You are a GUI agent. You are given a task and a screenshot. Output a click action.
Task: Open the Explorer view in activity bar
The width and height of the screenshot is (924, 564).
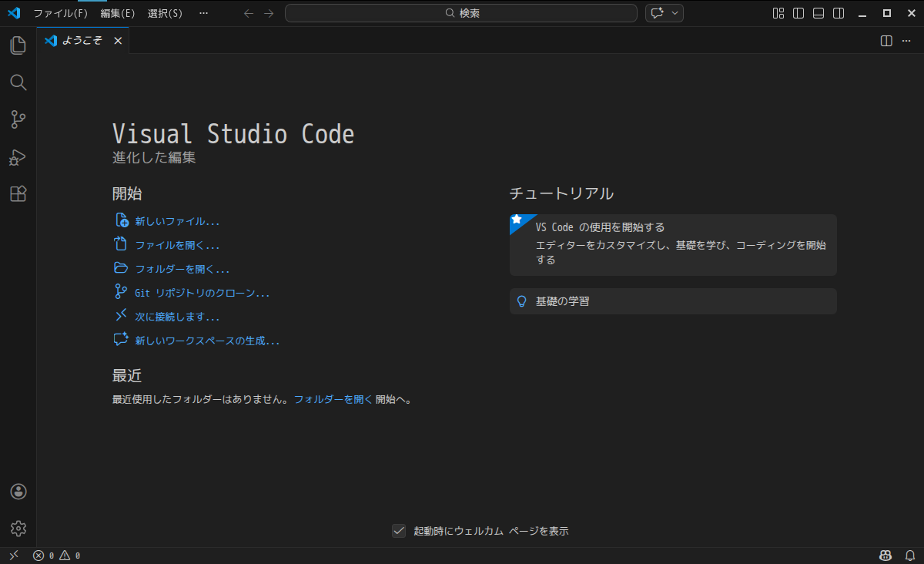[18, 45]
